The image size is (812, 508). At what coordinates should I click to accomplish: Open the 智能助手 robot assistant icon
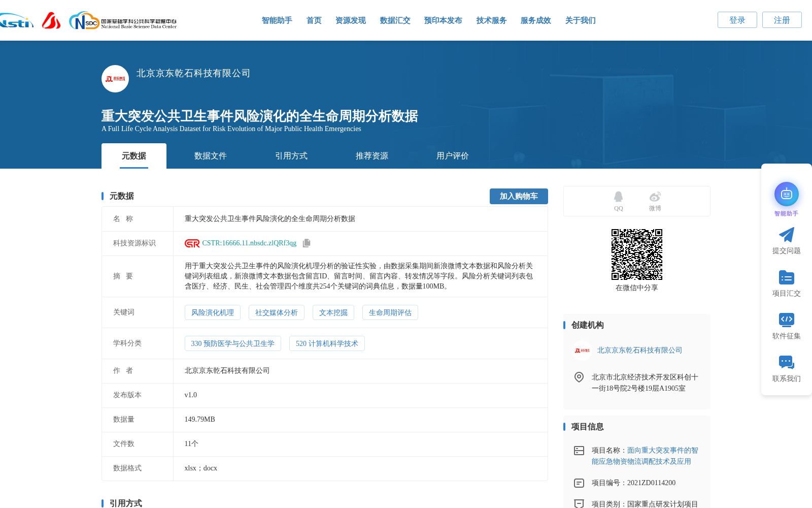coord(787,194)
